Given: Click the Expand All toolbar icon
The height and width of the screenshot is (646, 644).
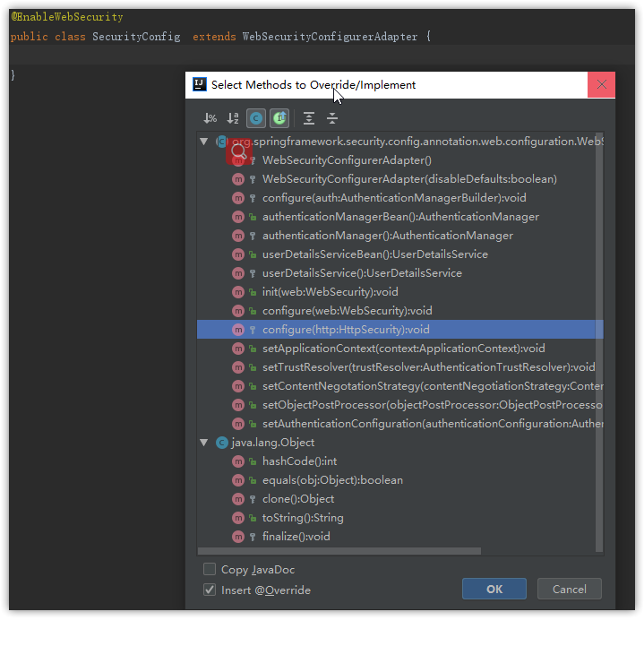Looking at the screenshot, I should pos(309,118).
